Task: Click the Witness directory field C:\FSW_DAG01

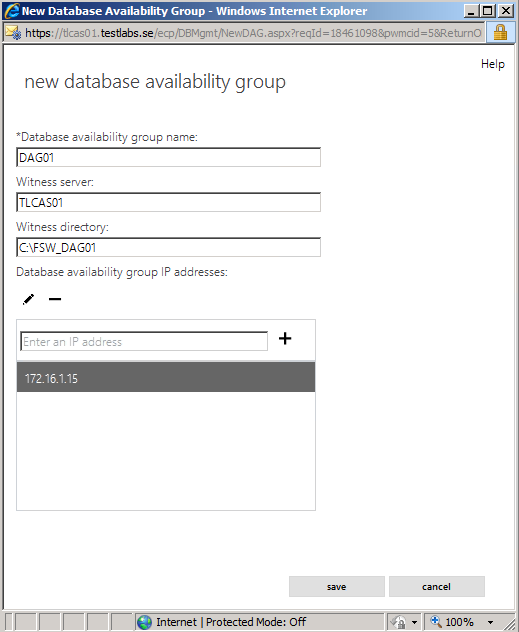Action: 168,247
